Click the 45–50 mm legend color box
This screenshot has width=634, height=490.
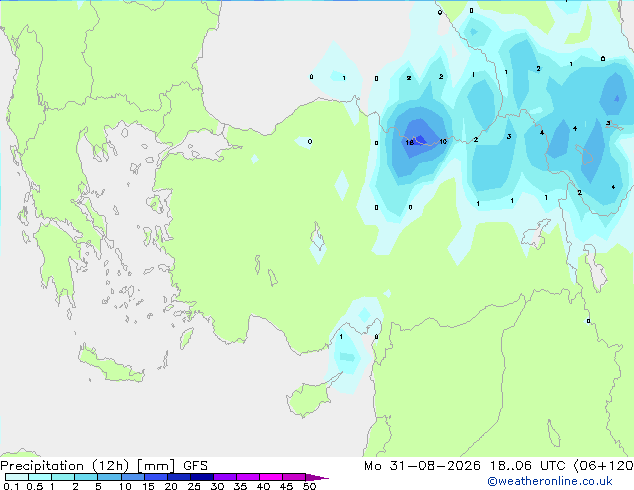click(294, 477)
